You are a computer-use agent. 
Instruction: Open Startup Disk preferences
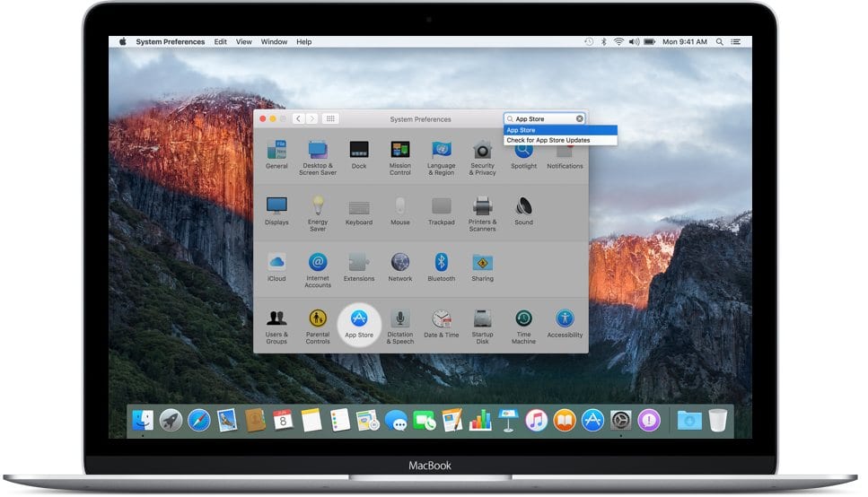click(482, 327)
